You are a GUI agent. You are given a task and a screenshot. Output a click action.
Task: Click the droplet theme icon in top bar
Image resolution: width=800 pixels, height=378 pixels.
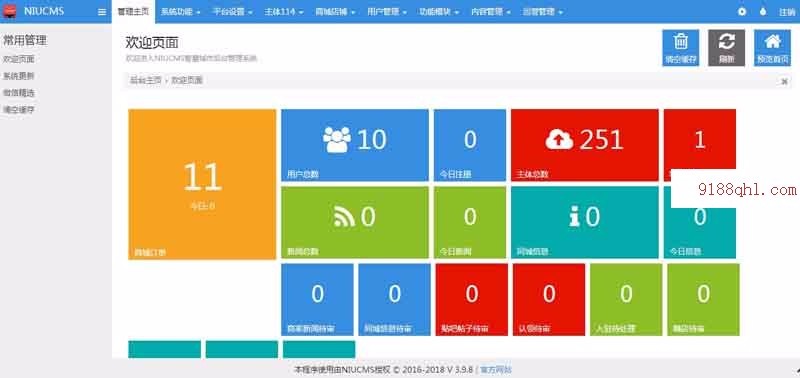[763, 12]
